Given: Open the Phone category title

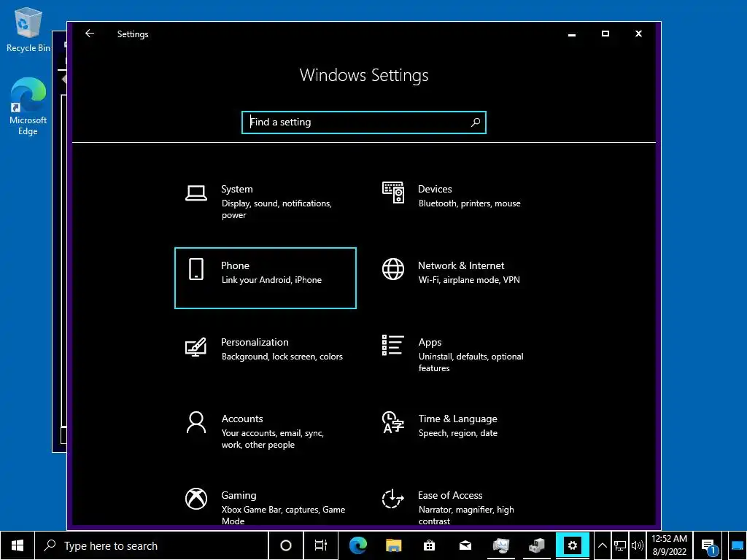Looking at the screenshot, I should click(235, 265).
